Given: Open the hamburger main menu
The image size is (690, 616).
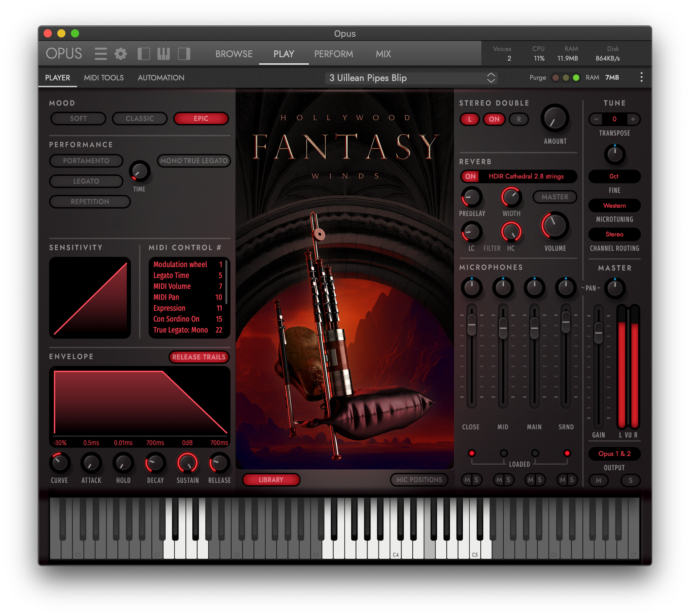Looking at the screenshot, I should [100, 54].
